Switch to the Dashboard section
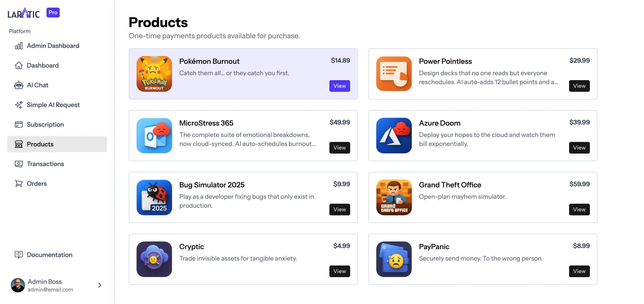This screenshot has height=304, width=644. point(42,65)
